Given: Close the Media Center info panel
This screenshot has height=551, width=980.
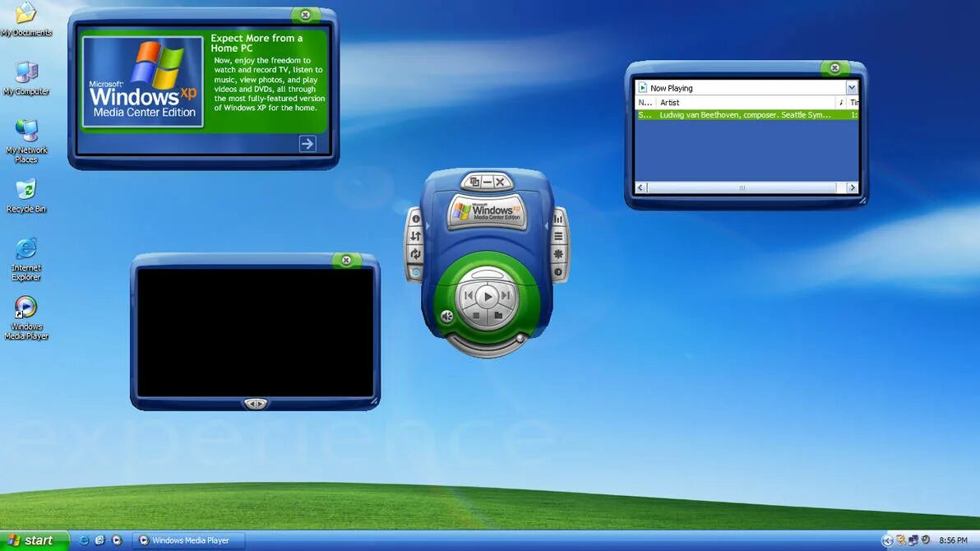Looking at the screenshot, I should pyautogui.click(x=305, y=15).
